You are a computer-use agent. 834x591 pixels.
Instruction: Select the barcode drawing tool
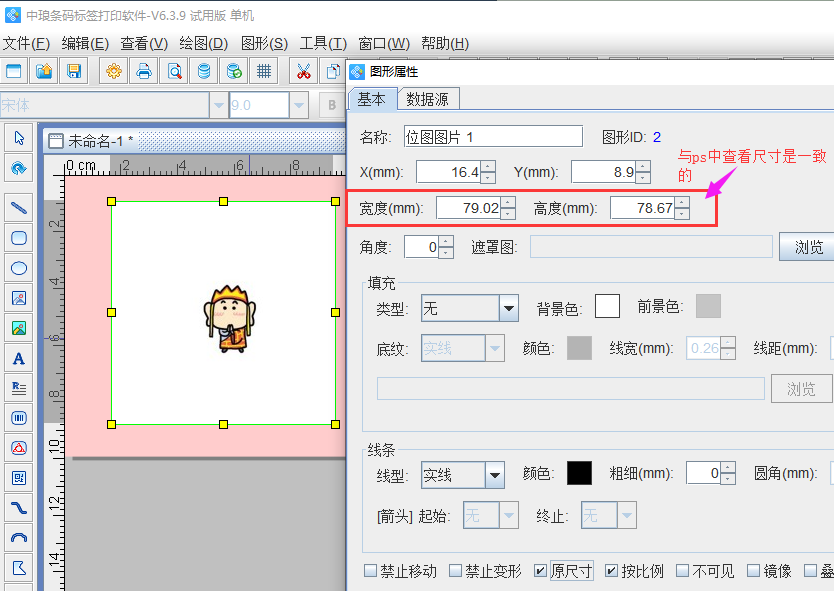coord(18,418)
